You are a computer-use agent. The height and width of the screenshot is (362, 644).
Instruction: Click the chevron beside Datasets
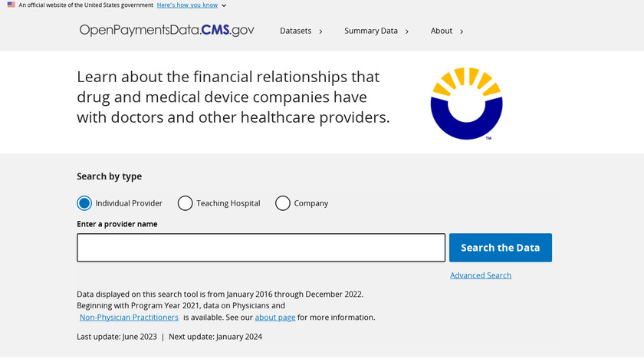pos(320,31)
